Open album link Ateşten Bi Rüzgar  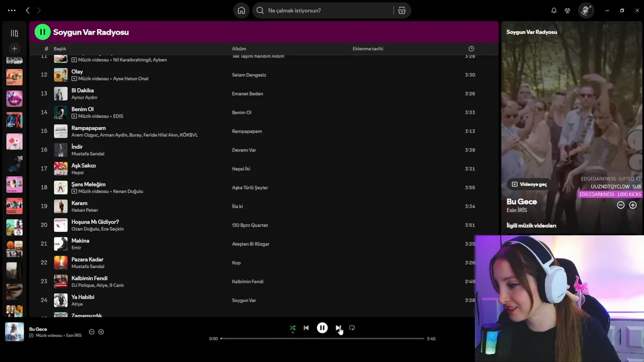[x=251, y=244]
